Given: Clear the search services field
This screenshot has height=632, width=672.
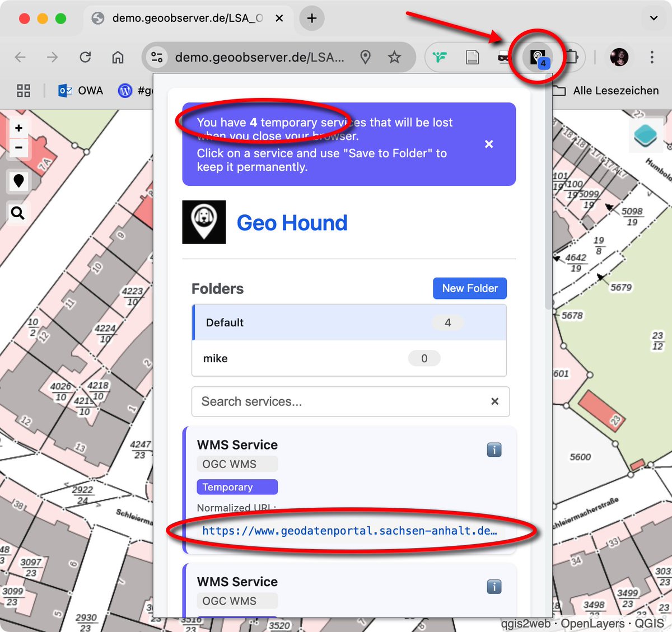Looking at the screenshot, I should point(494,401).
